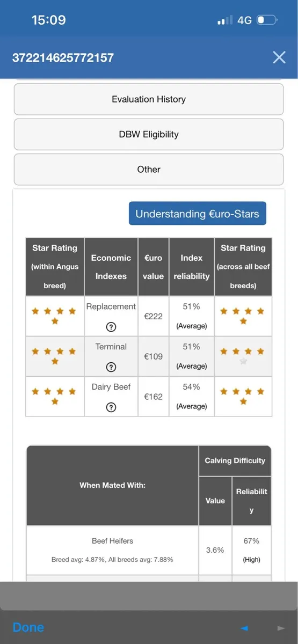The width and height of the screenshot is (298, 644).
Task: Tap the back arrow in bottom toolbar
Action: (x=244, y=628)
